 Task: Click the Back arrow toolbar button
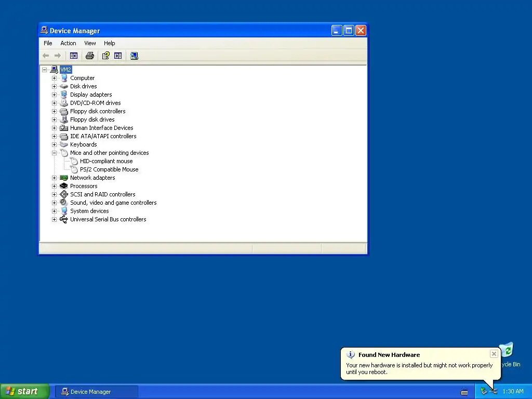coord(46,56)
